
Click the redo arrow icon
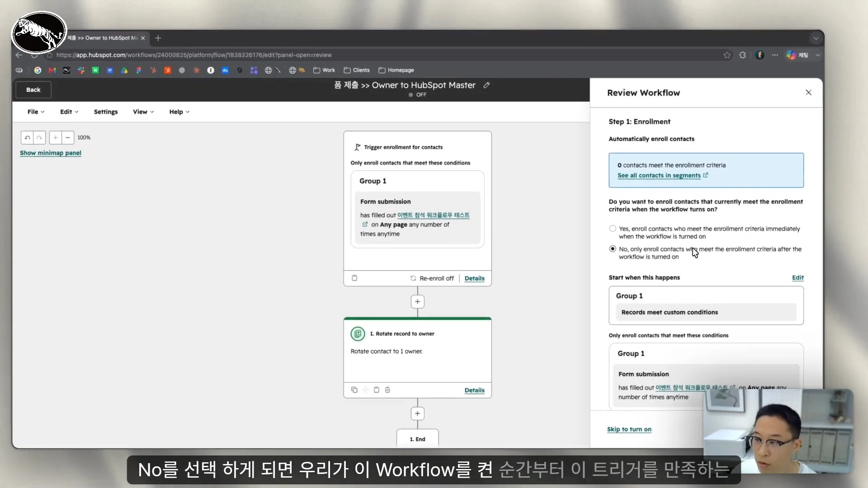click(39, 137)
